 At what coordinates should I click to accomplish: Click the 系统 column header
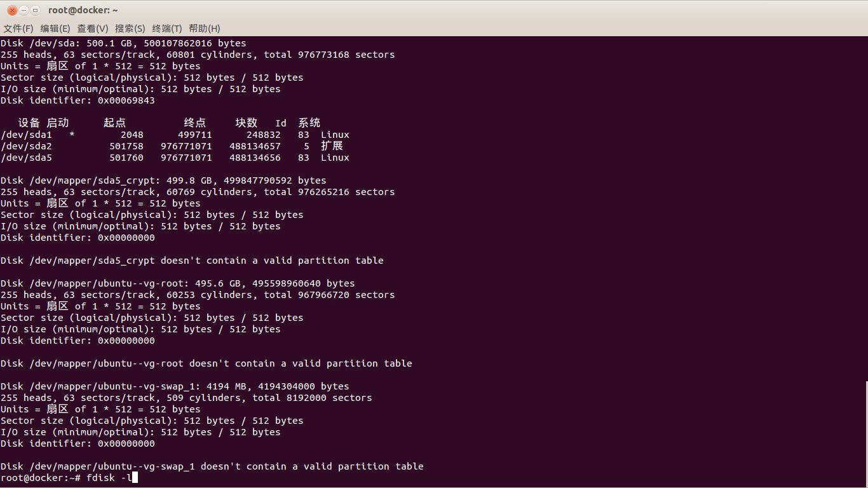pyautogui.click(x=309, y=123)
